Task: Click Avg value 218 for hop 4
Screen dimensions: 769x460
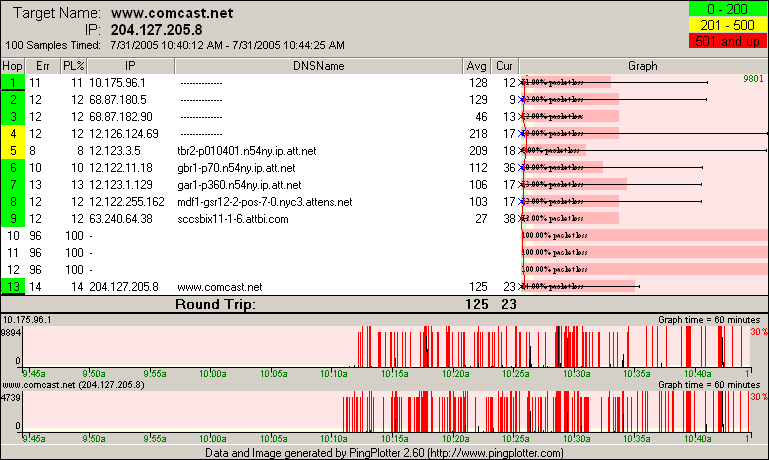Action: (478, 133)
